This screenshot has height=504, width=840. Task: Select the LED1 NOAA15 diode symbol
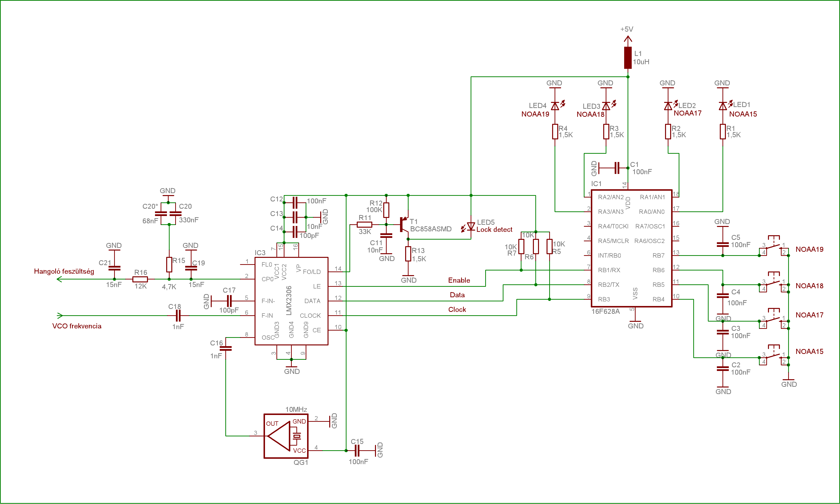click(x=722, y=106)
